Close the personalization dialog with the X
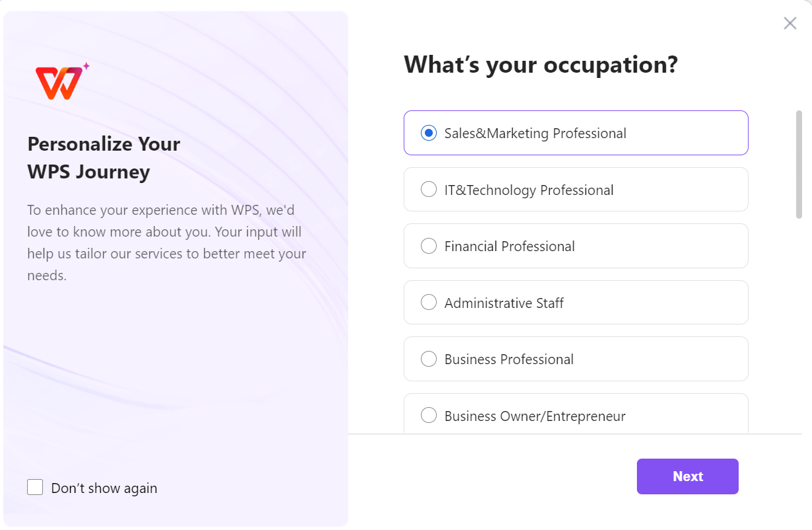812x530 pixels. [790, 23]
